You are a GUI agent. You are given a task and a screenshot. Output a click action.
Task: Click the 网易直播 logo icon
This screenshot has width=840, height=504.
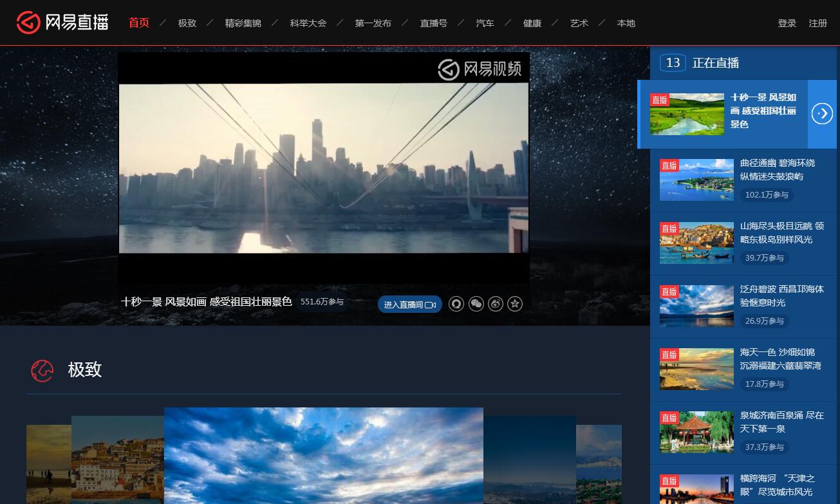tap(29, 23)
